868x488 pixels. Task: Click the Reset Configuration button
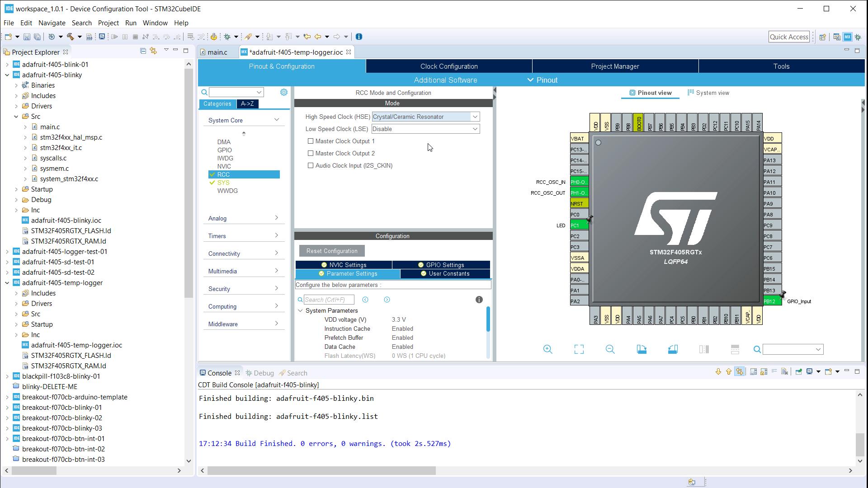point(331,251)
